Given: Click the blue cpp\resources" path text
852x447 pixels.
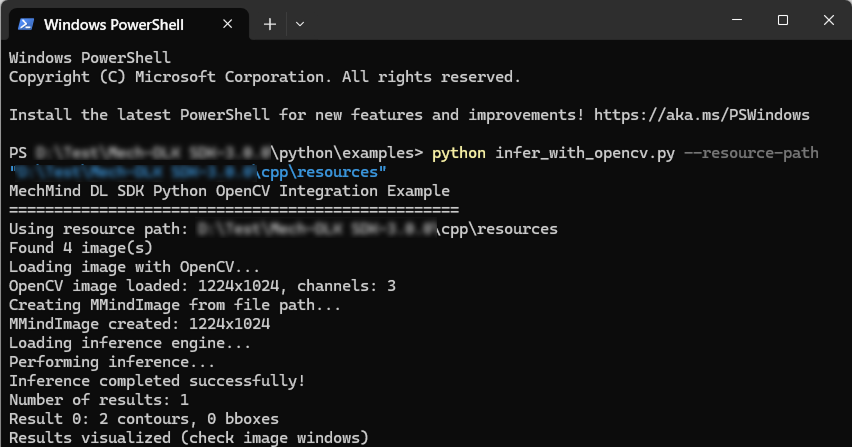Looking at the screenshot, I should 321,172.
